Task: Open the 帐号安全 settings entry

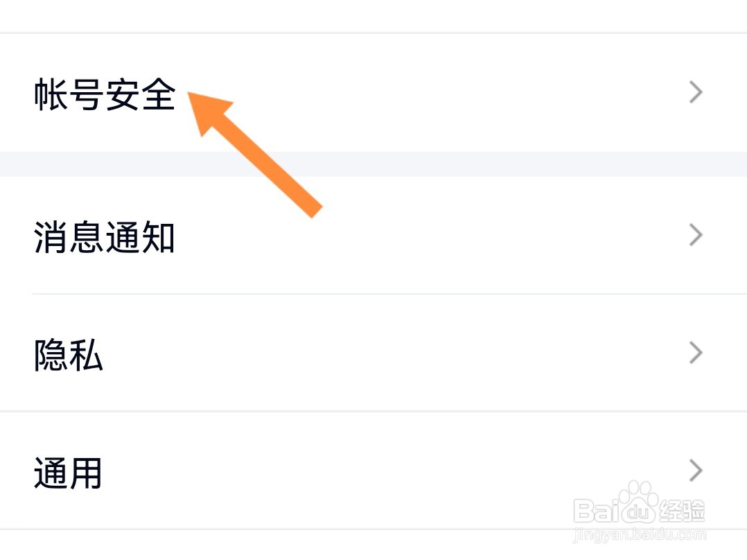Action: (x=104, y=94)
